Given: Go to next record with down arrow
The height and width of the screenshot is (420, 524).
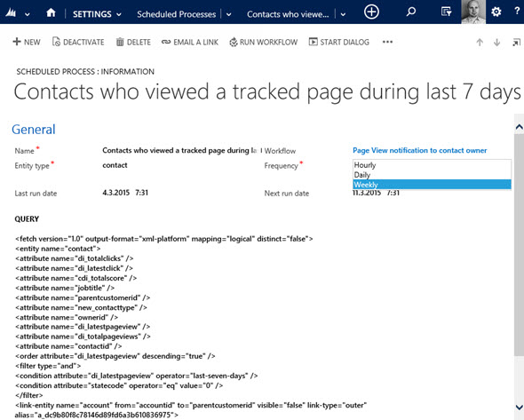Looking at the screenshot, I should (497, 43).
